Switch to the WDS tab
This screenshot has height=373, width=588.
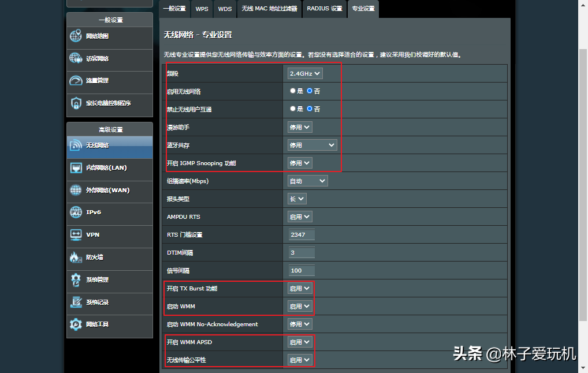tap(225, 9)
